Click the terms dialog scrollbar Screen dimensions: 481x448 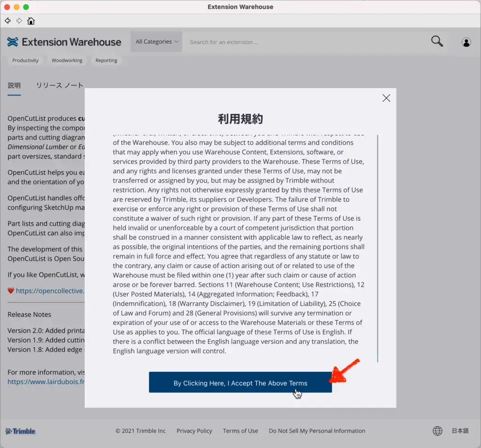377,248
